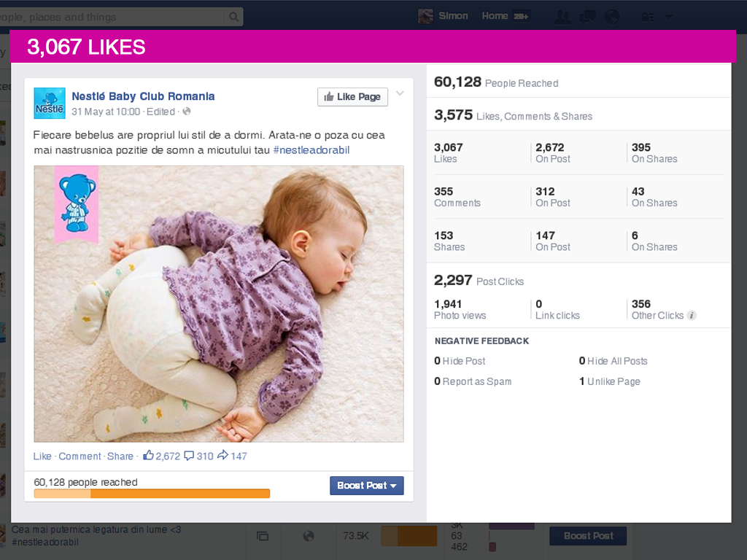Screen dimensions: 747x560
Task: Open the Boost Post dropdown button
Action: click(x=367, y=486)
